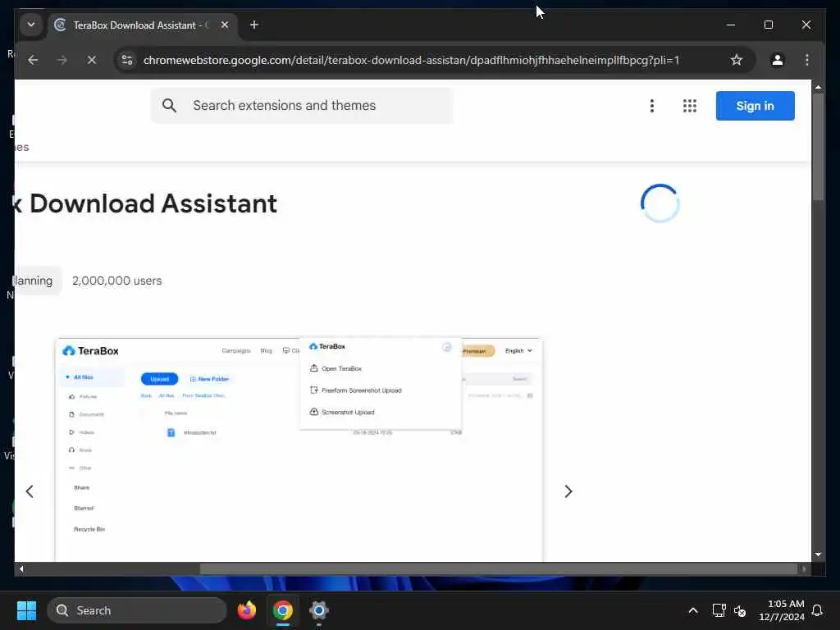Open web store more options menu
The width and height of the screenshot is (840, 630).
(x=652, y=106)
